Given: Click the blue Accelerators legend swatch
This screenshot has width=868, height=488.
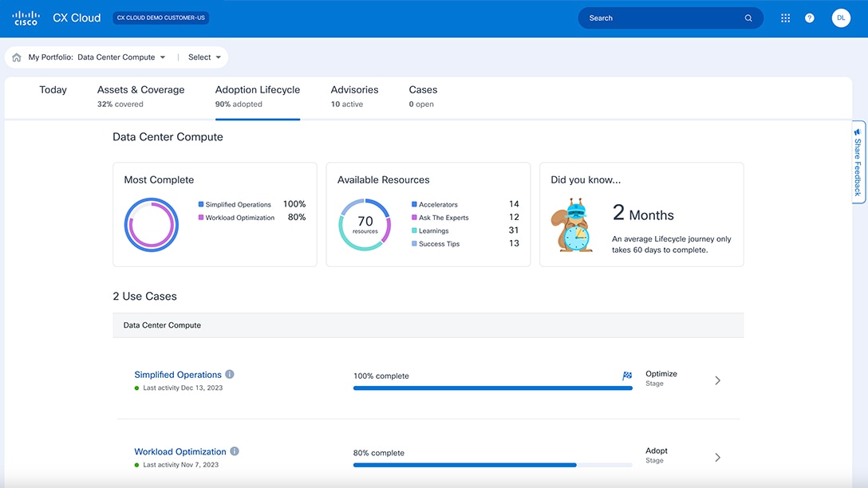Looking at the screenshot, I should coord(414,204).
